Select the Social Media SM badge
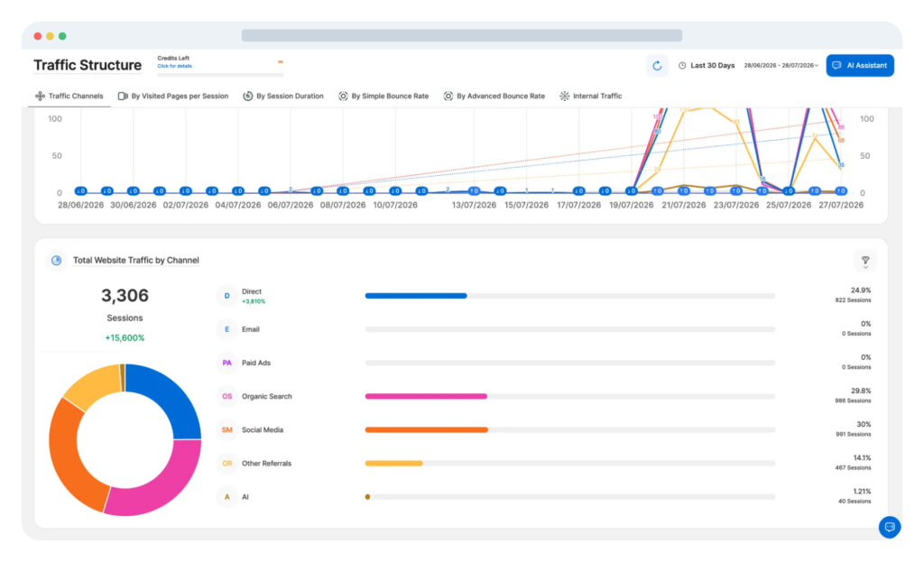924x562 pixels. click(226, 430)
